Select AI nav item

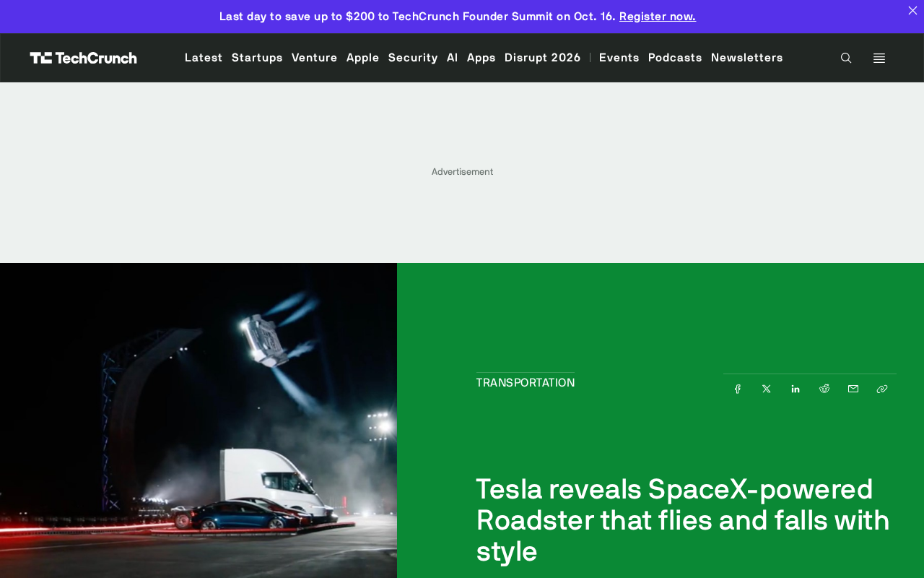(453, 58)
